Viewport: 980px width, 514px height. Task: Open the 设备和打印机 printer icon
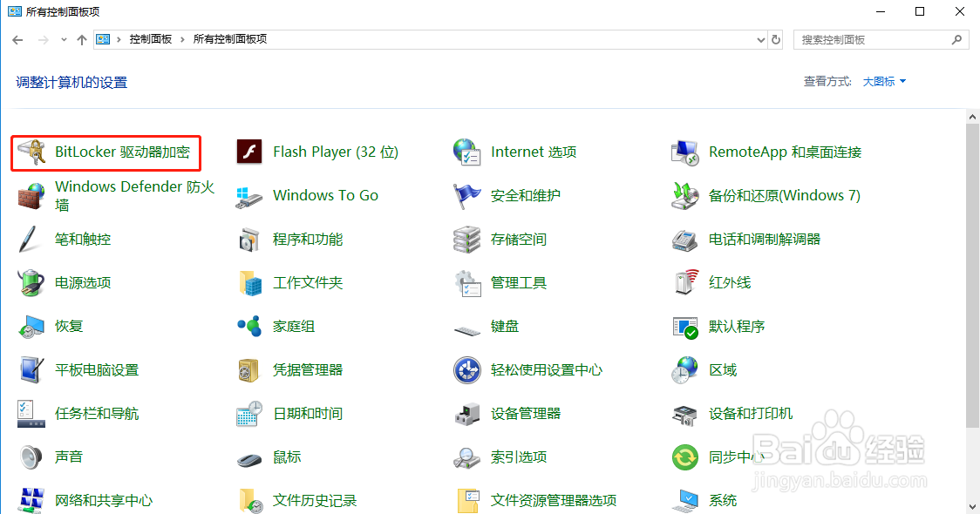[685, 414]
